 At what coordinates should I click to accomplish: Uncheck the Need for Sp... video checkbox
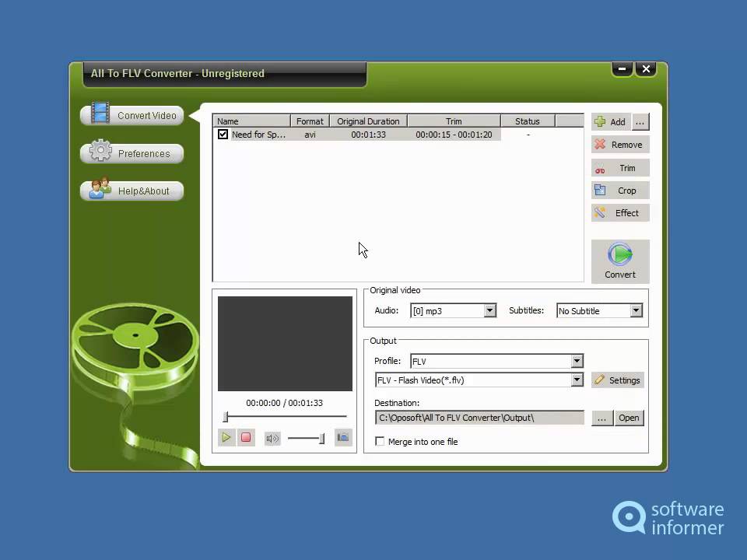click(x=223, y=135)
